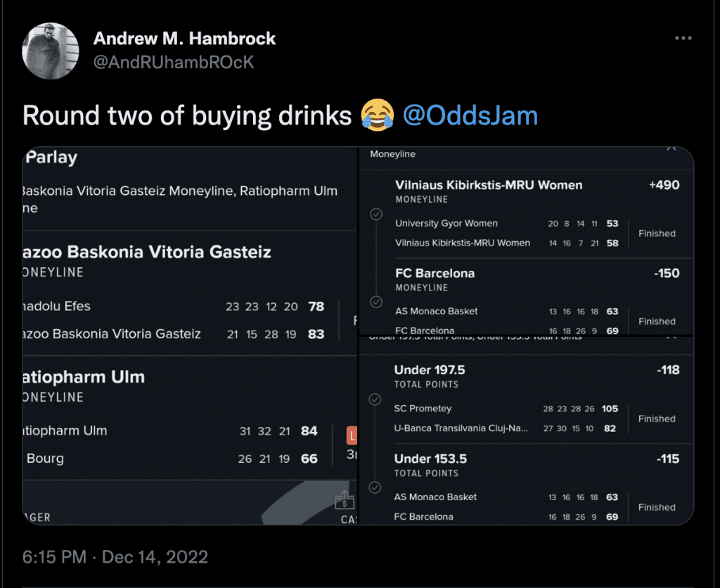Toggle check circle beside FC Barcelona moneyline

pyautogui.click(x=376, y=302)
